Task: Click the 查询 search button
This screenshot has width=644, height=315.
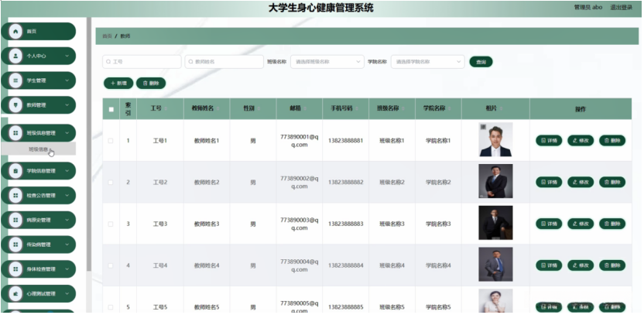Action: 481,62
